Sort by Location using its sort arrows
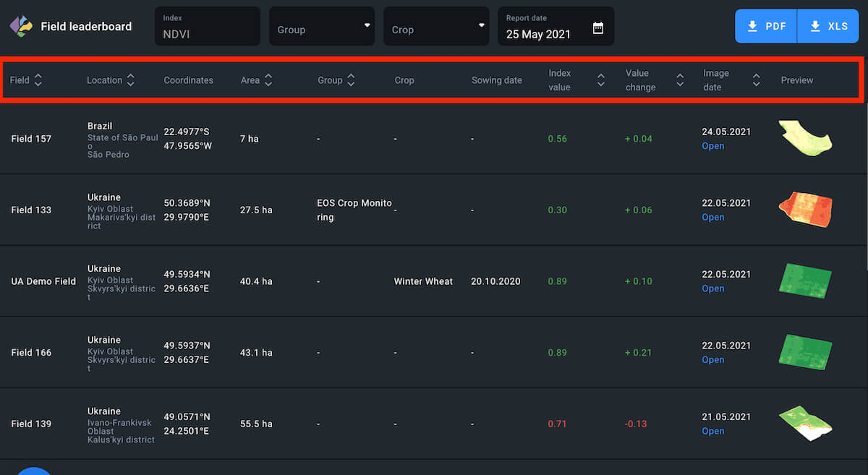 pos(130,80)
